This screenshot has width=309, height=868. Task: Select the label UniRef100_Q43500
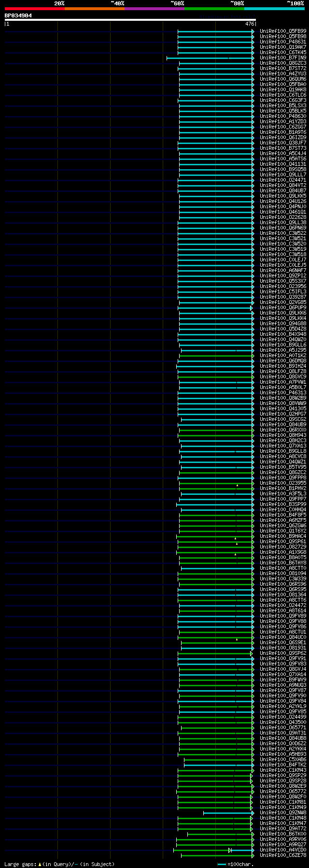(x=283, y=722)
